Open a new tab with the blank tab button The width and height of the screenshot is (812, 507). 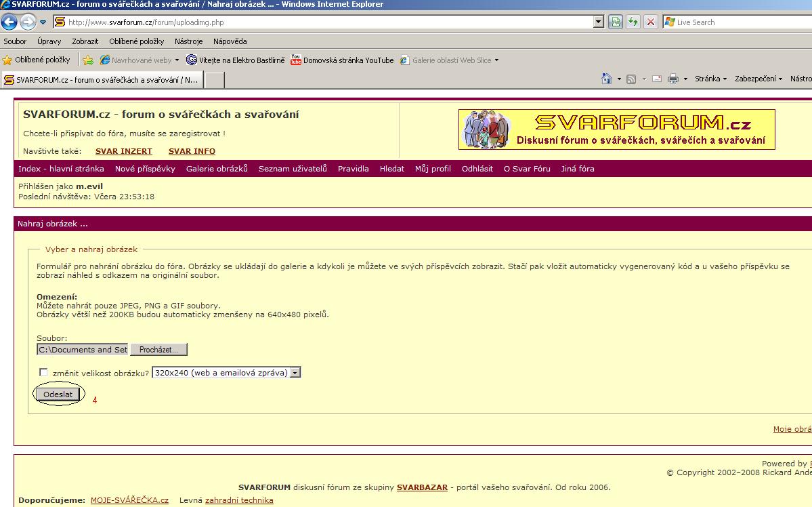(215, 80)
